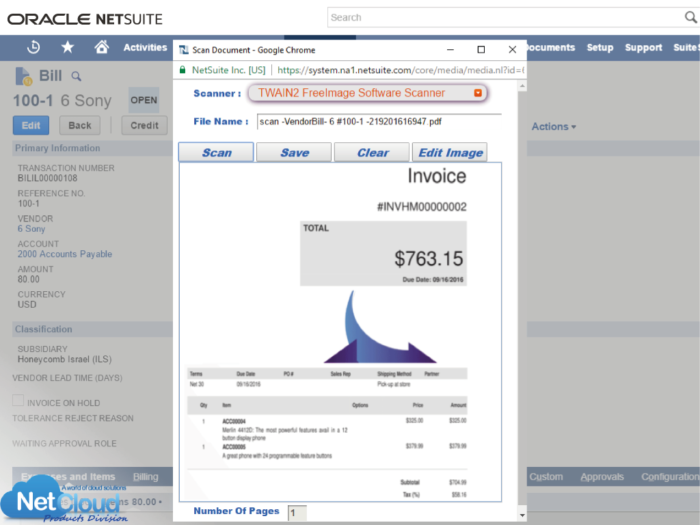Click the Number Of Pages field

pos(297,512)
